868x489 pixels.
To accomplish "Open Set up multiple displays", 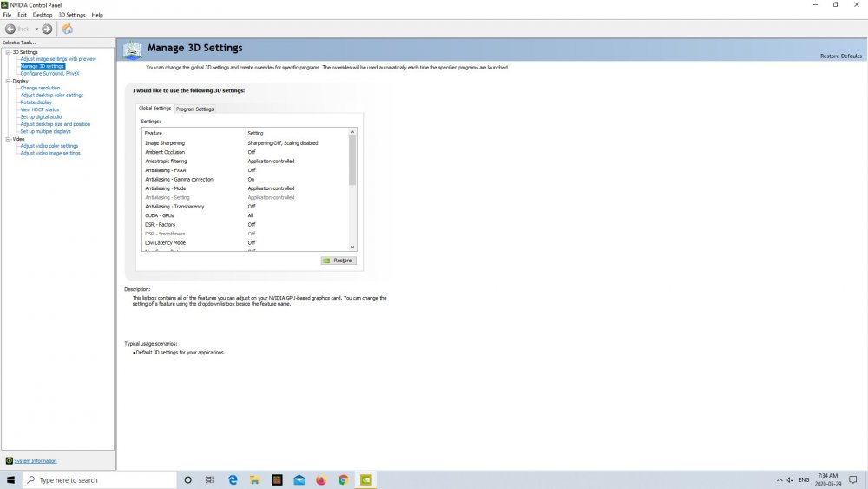I will (45, 131).
